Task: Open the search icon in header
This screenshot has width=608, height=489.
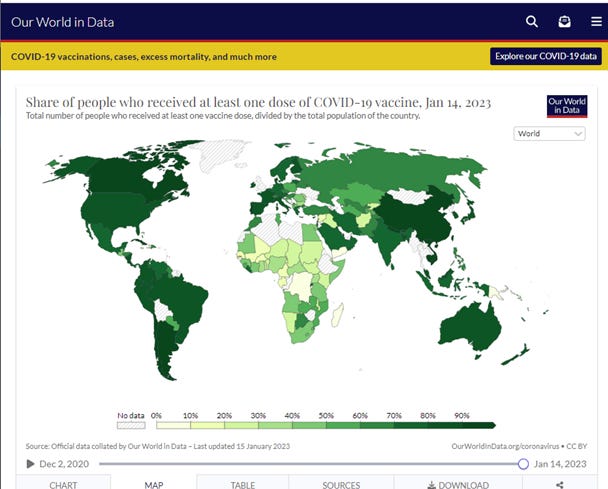Action: tap(532, 21)
